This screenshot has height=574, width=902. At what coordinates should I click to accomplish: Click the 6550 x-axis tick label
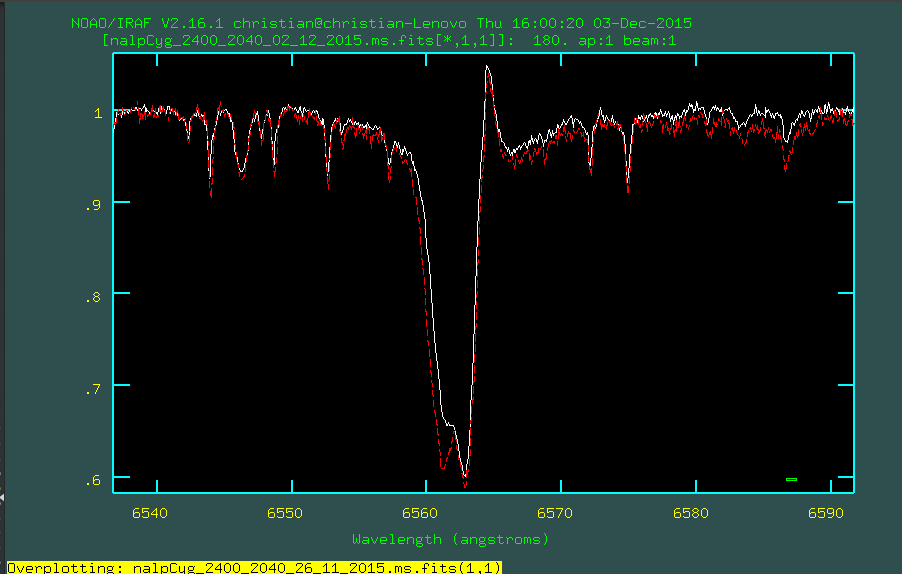point(285,513)
